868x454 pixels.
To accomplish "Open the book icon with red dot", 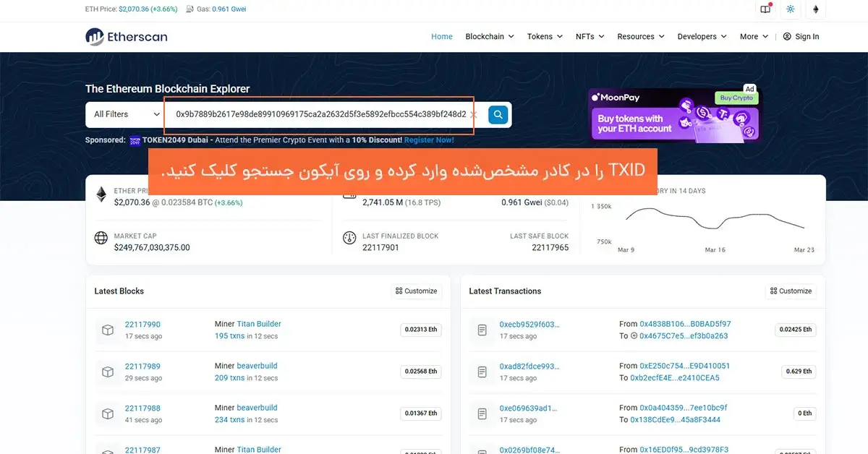I will pos(765,9).
